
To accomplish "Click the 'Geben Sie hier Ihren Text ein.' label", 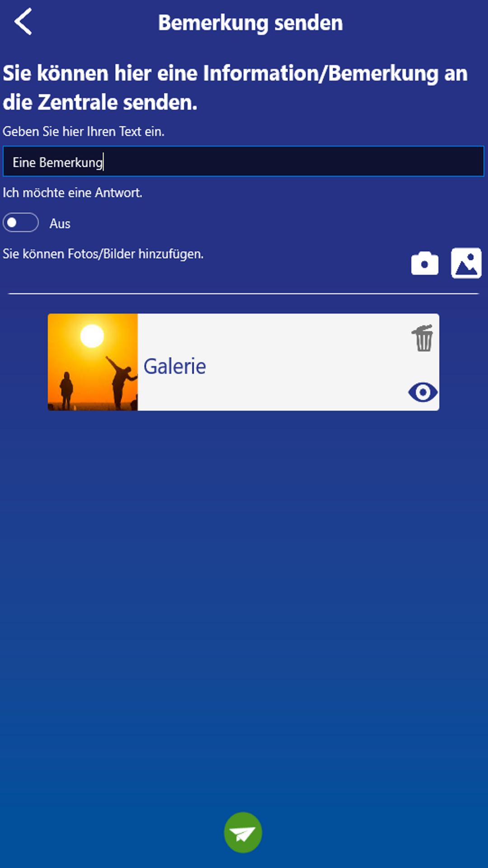I will click(84, 132).
